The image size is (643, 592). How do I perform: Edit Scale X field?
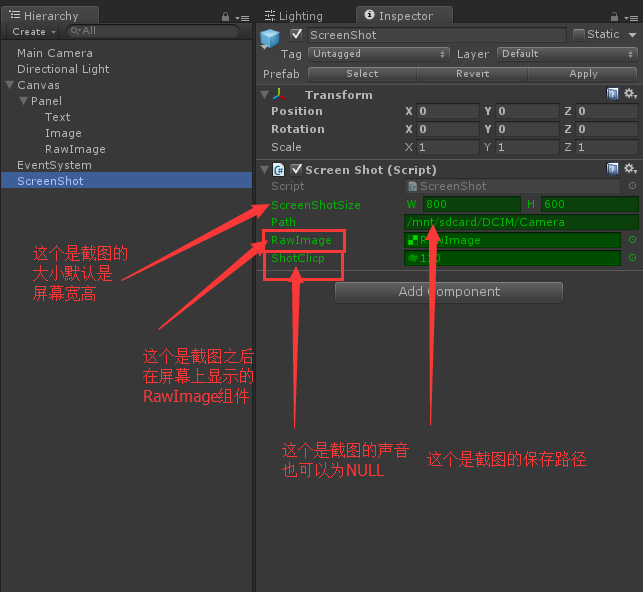pos(448,147)
